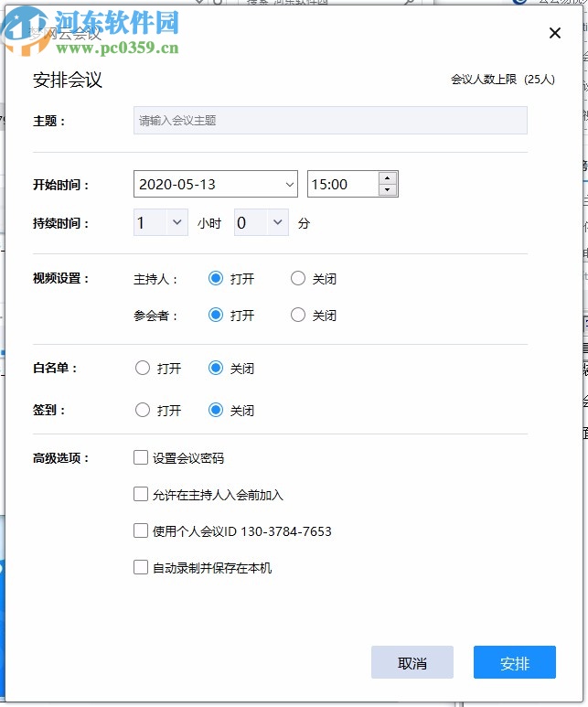Check 允许在主持人入会前加入 checkbox
588x707 pixels.
tap(141, 494)
